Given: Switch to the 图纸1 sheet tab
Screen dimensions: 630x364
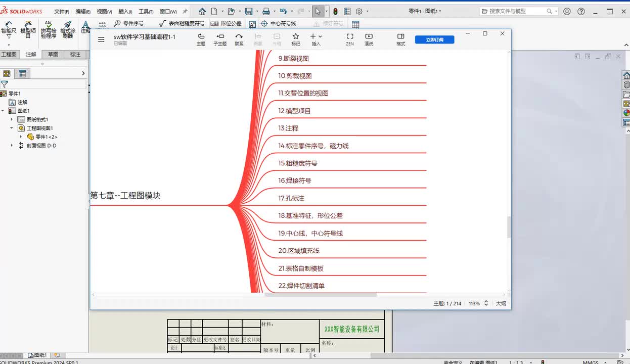Looking at the screenshot, I should (37, 355).
